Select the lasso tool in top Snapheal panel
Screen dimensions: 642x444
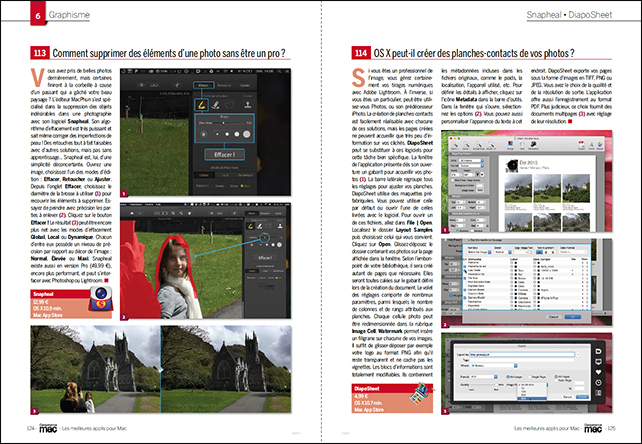coord(230,105)
